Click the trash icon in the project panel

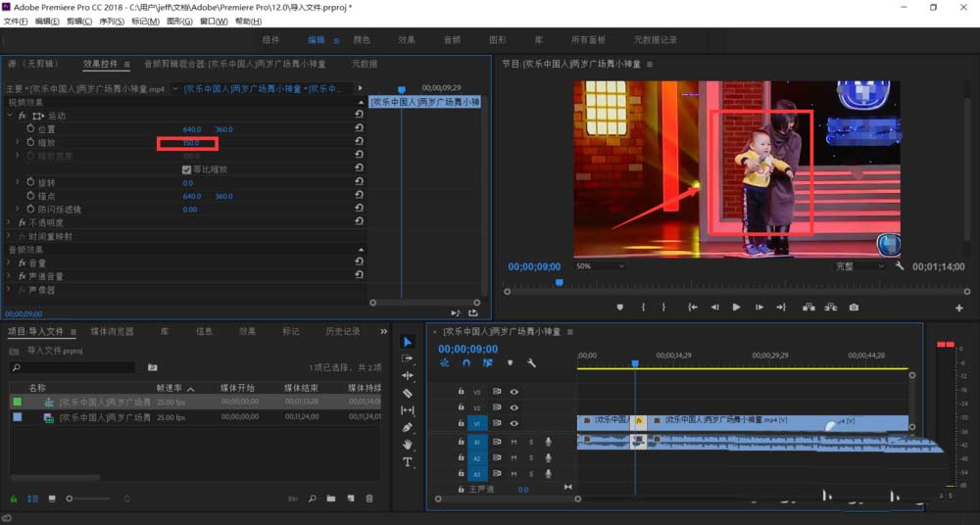click(369, 499)
